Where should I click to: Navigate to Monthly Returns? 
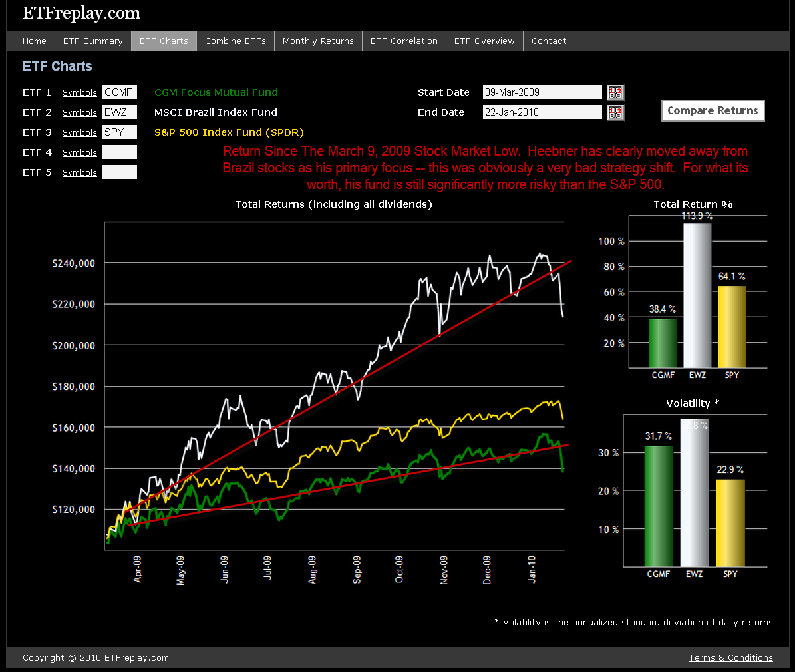tap(318, 41)
